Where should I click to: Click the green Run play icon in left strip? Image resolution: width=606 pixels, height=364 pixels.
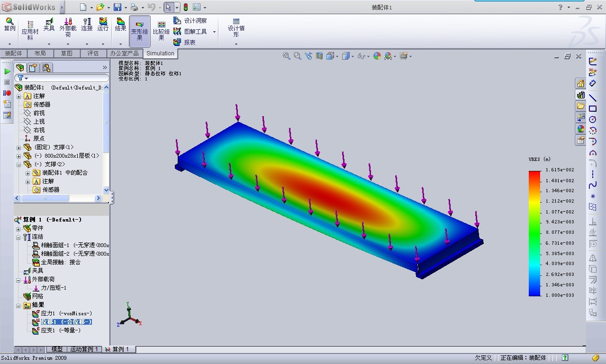click(7, 71)
